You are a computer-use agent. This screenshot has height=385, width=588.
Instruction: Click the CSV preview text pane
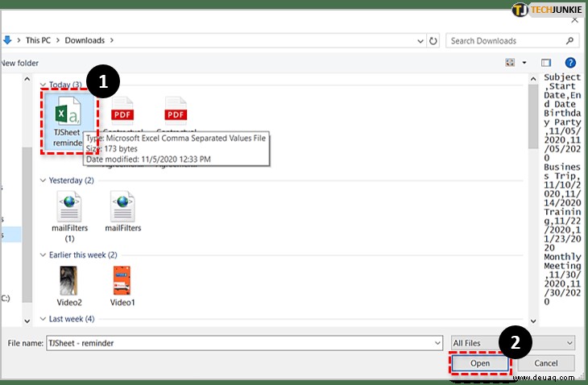click(561, 191)
